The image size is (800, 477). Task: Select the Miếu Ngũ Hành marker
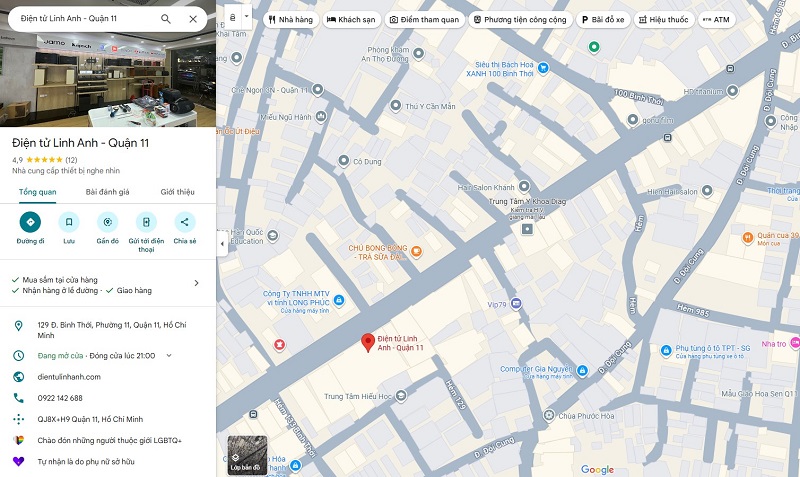[321, 117]
